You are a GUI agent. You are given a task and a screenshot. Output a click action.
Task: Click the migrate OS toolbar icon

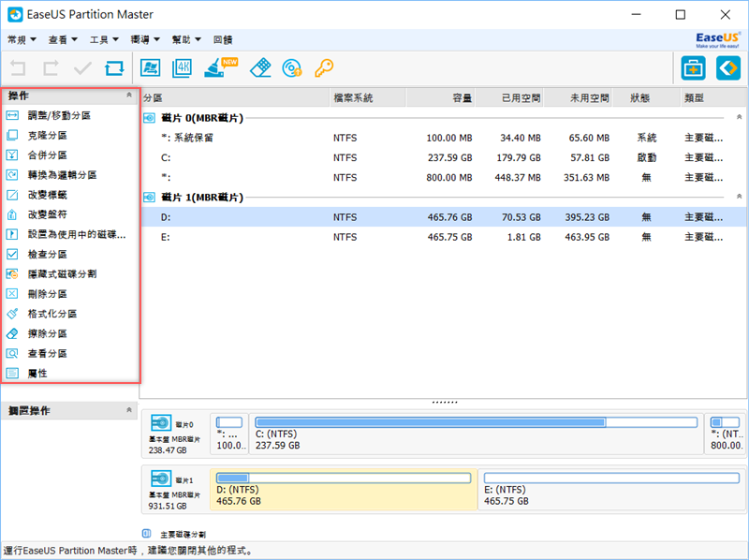click(x=150, y=67)
